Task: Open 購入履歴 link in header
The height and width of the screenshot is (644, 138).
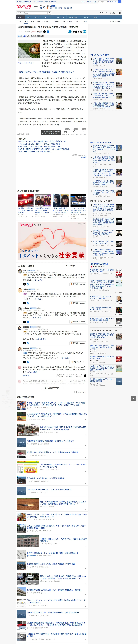Action: coord(112,13)
